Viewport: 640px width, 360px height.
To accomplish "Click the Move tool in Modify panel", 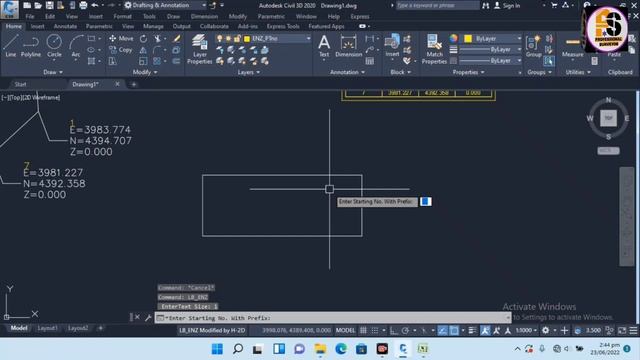I will click(x=121, y=38).
